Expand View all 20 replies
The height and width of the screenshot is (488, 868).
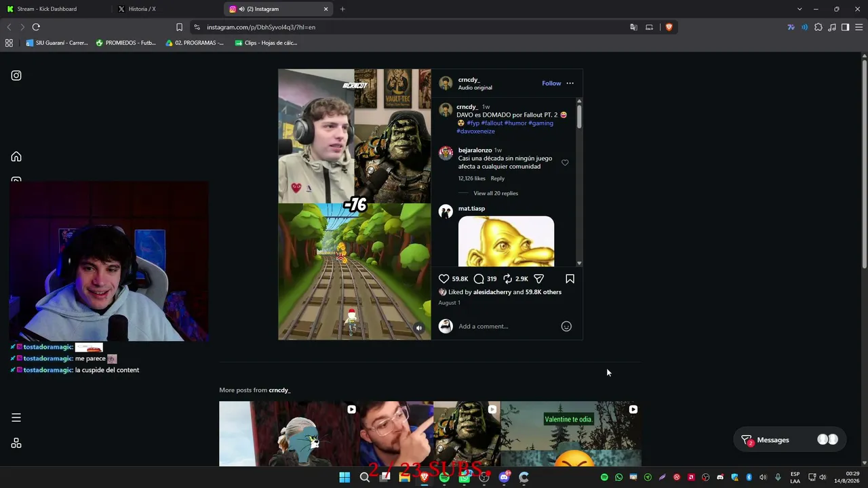(x=496, y=193)
